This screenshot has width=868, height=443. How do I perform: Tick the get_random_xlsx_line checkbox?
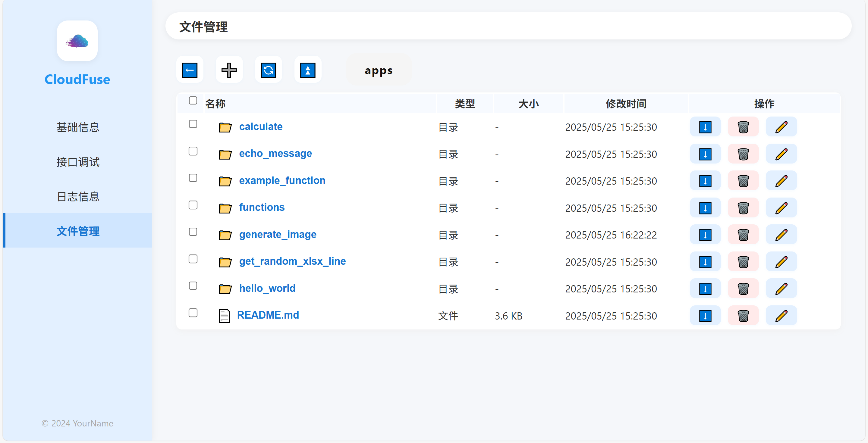tap(193, 259)
